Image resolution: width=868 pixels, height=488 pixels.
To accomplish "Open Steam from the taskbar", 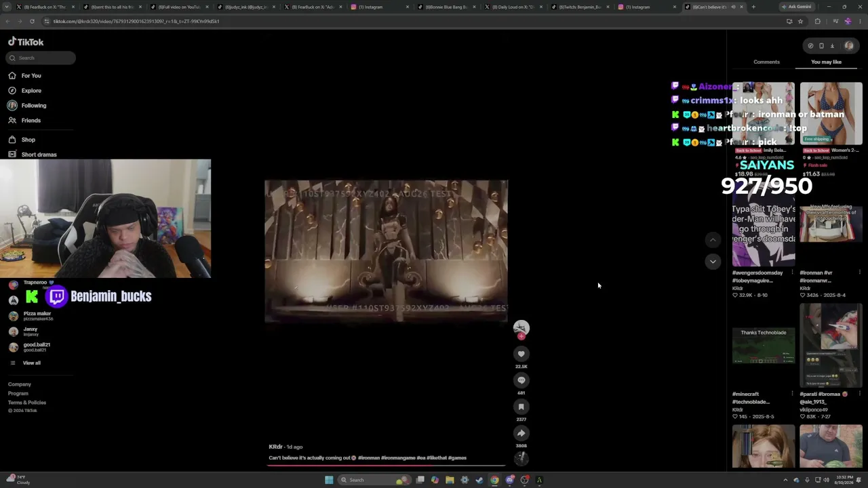I will (x=479, y=480).
